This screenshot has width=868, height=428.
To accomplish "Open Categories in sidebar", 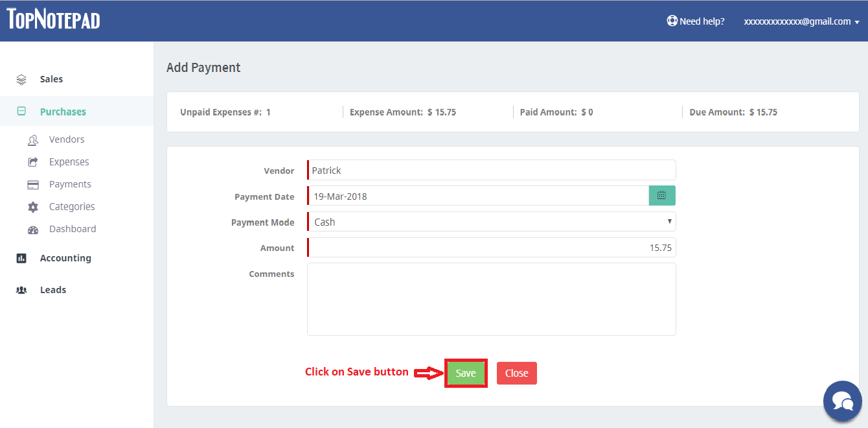I will coord(72,207).
